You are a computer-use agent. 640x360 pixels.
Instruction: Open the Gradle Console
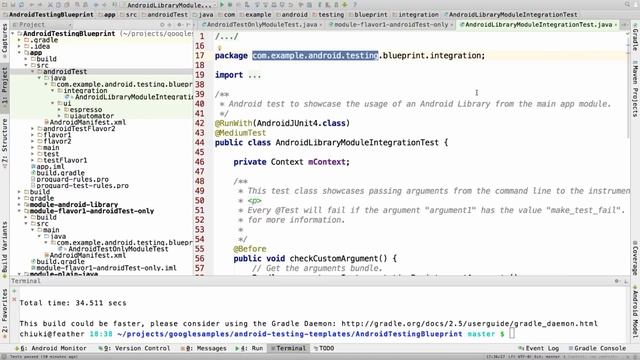click(597, 348)
